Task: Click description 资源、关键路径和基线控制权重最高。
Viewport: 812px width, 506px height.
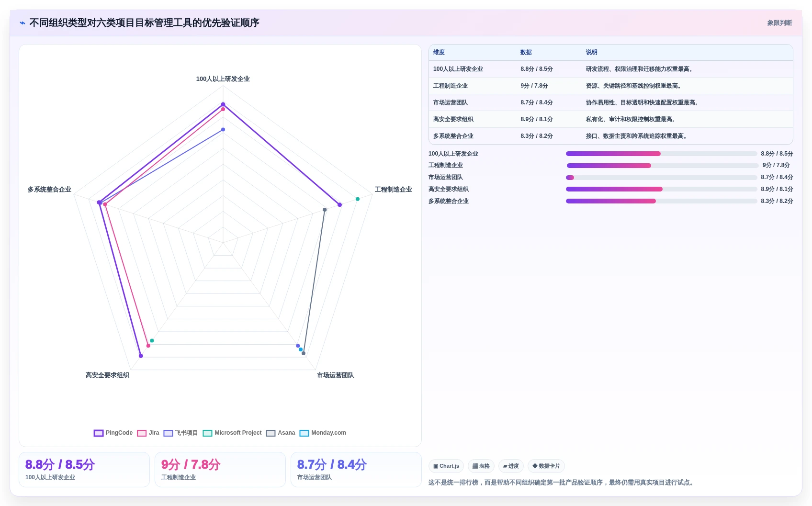Action: click(x=634, y=86)
